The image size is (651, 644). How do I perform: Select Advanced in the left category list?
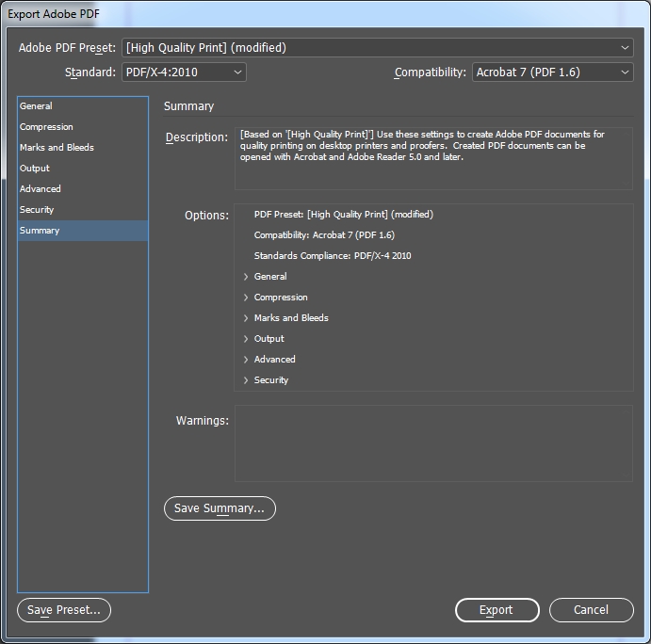tap(83, 189)
